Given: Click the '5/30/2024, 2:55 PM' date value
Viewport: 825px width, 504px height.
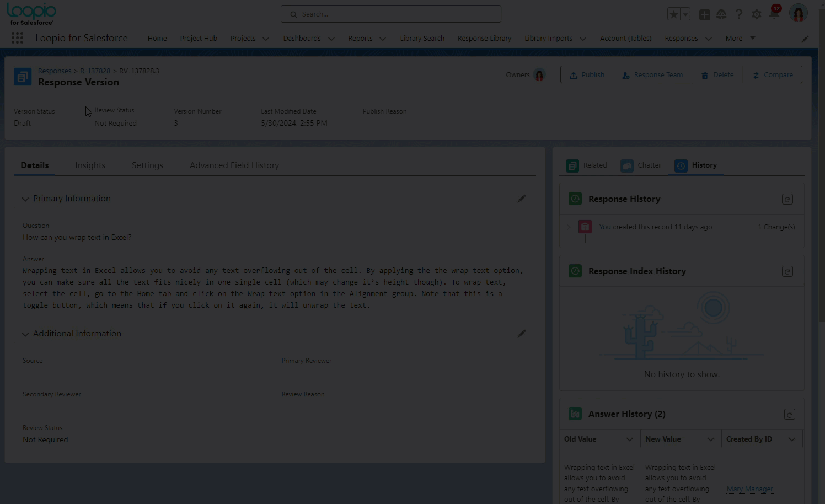Looking at the screenshot, I should click(294, 124).
